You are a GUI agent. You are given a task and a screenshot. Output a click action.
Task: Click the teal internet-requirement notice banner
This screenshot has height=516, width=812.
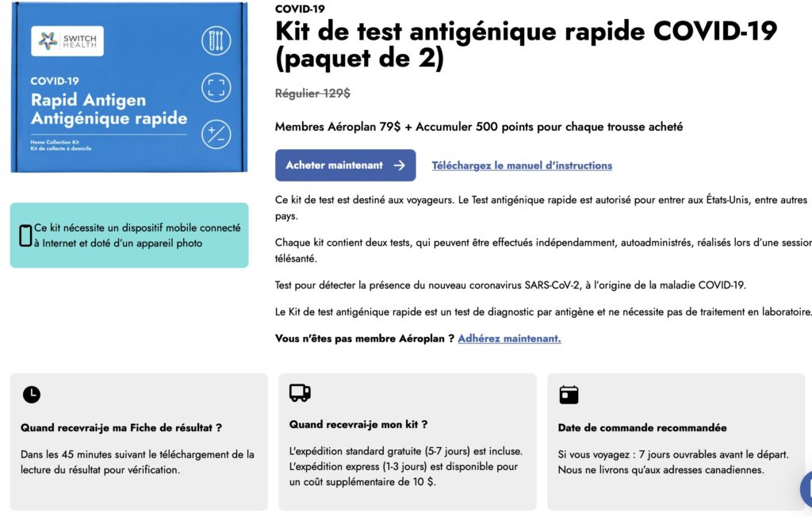(128, 235)
